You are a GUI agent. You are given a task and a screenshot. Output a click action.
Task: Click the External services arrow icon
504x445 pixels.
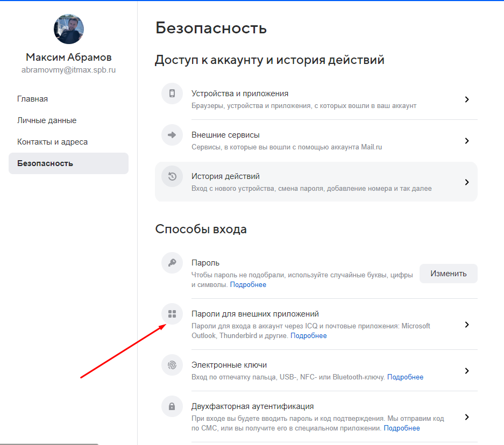[x=172, y=135]
